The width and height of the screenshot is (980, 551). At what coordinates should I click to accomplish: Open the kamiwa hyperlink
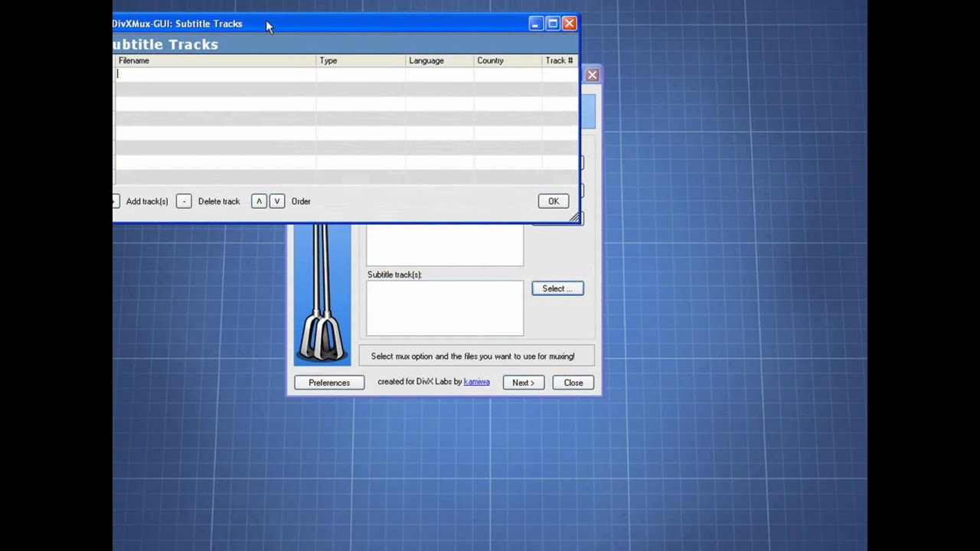pos(476,382)
